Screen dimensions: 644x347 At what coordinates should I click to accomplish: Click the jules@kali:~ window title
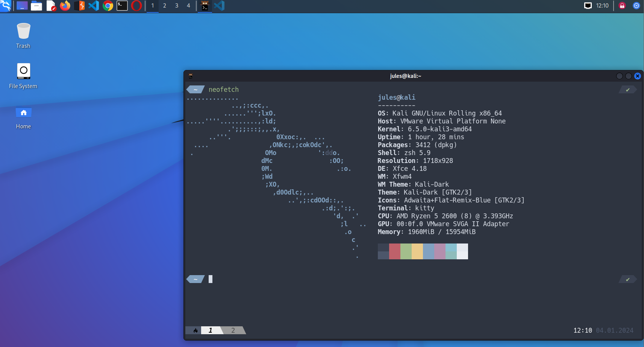click(406, 76)
